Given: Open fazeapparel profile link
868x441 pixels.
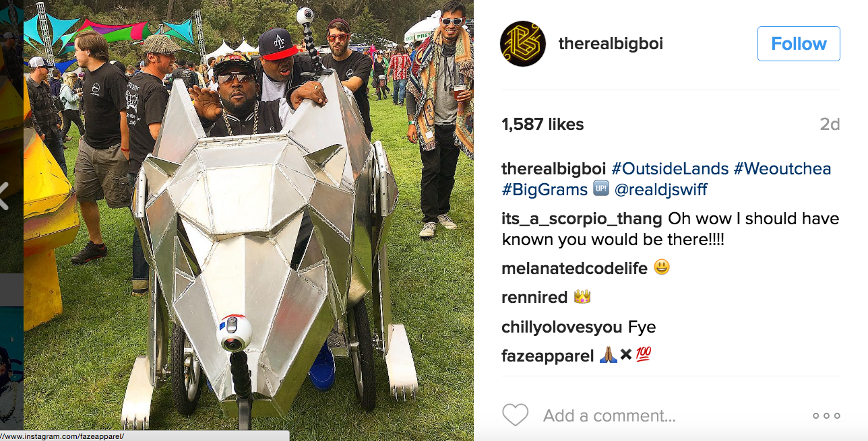Looking at the screenshot, I should (548, 355).
